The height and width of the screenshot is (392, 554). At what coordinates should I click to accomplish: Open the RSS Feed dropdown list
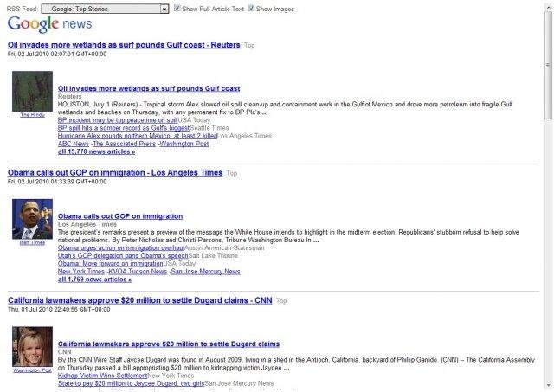[105, 9]
